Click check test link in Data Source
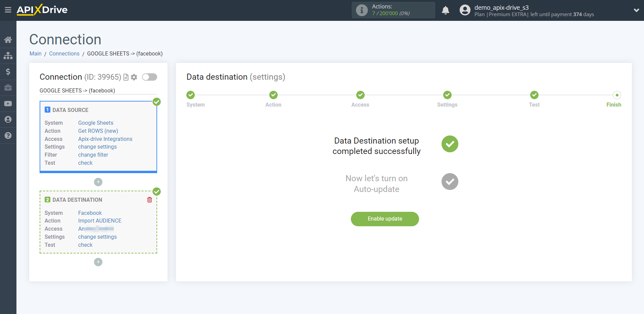 tap(85, 163)
